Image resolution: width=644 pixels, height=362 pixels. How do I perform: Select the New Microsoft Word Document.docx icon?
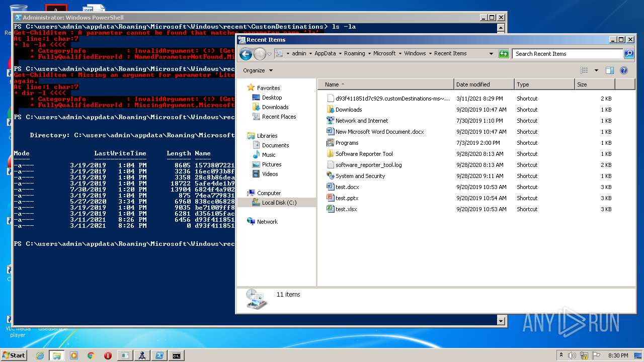pyautogui.click(x=331, y=132)
